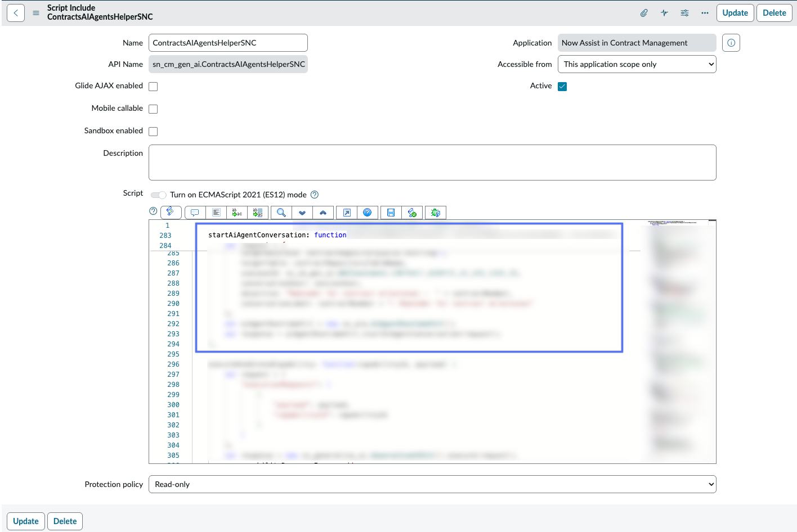The image size is (797, 532).
Task: Format code in script editor
Action: [x=216, y=213]
